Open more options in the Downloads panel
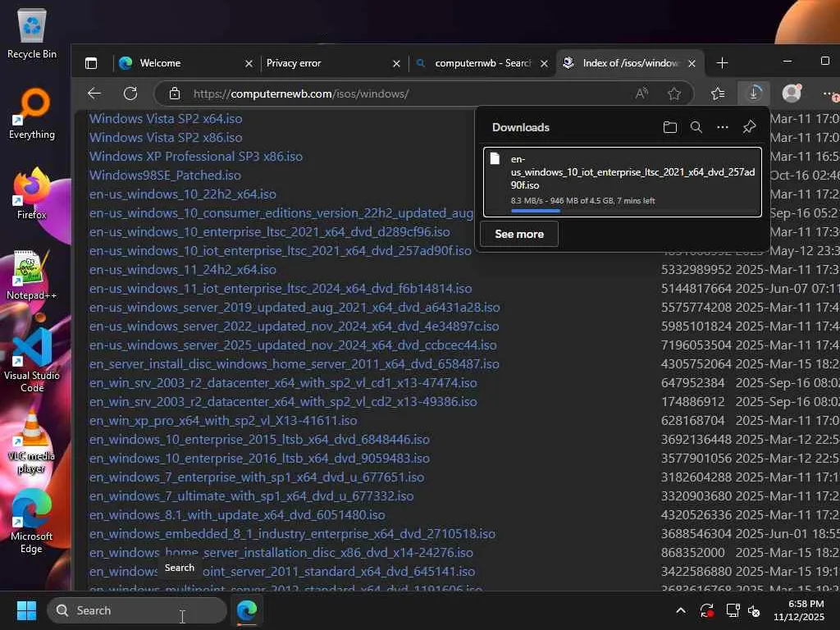Screen dimensions: 840x630 click(x=722, y=127)
